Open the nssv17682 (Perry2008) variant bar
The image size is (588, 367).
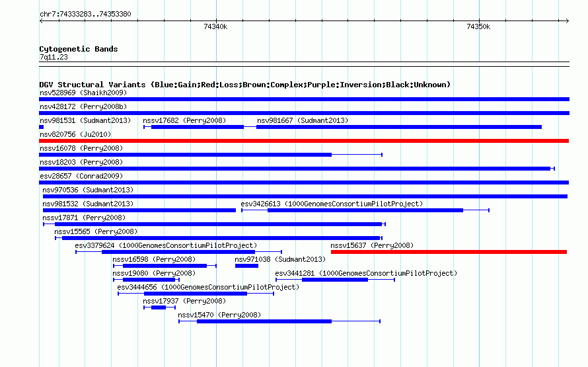point(194,127)
